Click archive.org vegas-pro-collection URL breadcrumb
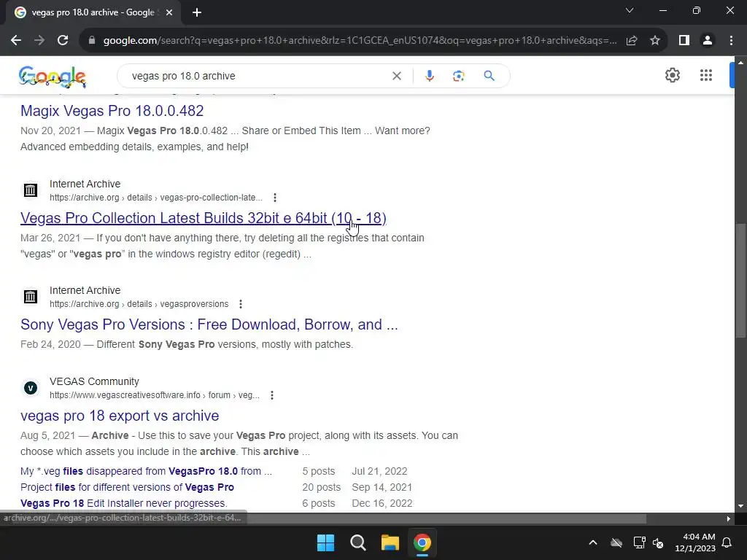The width and height of the screenshot is (747, 560). tap(156, 198)
